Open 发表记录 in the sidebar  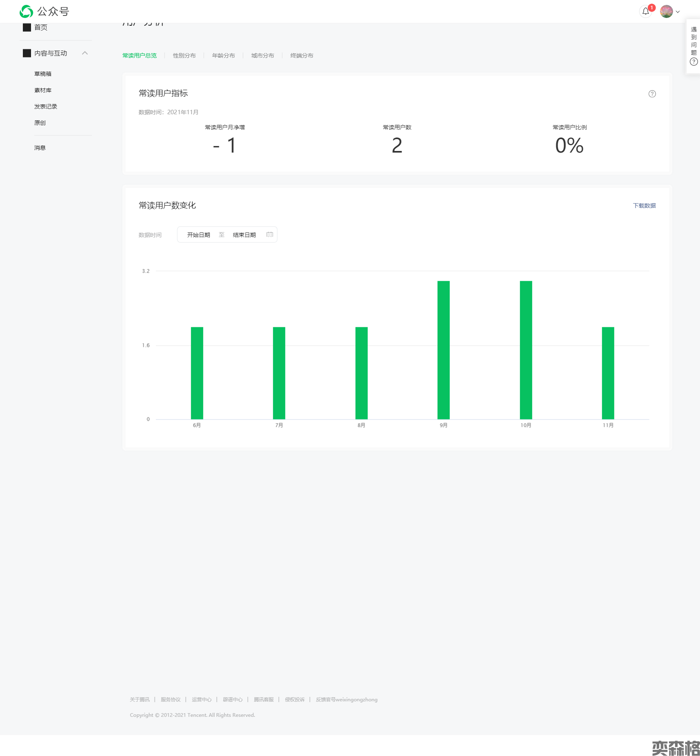coord(46,106)
